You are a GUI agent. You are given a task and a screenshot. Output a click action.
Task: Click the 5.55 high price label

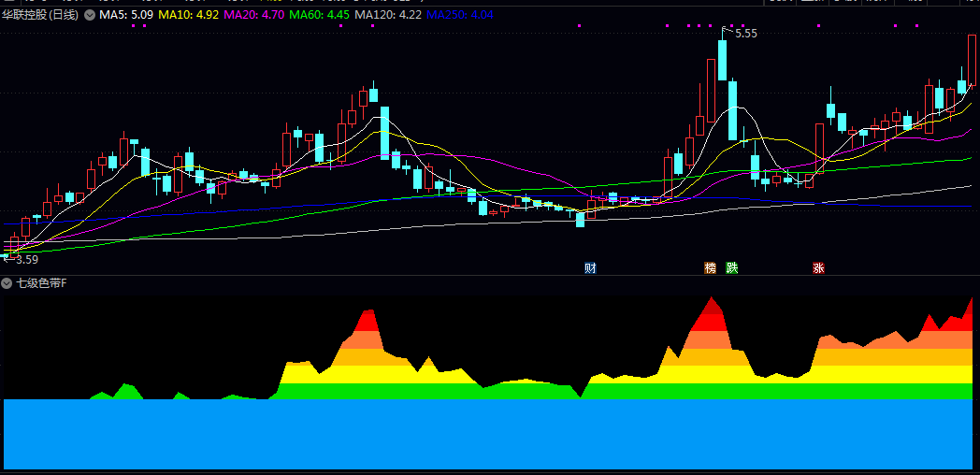[745, 34]
